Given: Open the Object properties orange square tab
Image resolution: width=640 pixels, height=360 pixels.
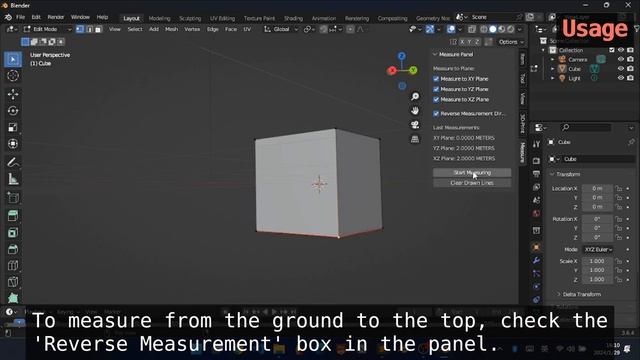Looking at the screenshot, I should pos(536,247).
